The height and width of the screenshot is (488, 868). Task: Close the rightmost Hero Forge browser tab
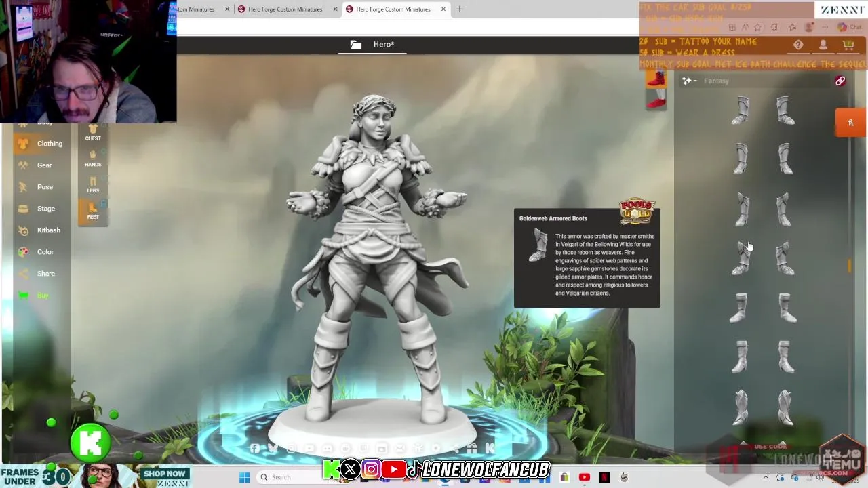coord(443,9)
